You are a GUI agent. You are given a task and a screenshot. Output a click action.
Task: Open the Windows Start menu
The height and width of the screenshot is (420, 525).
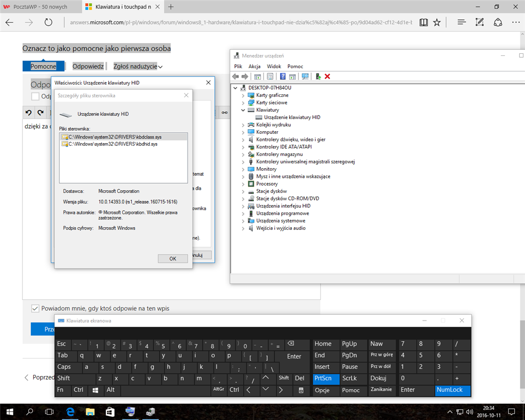(x=9, y=412)
